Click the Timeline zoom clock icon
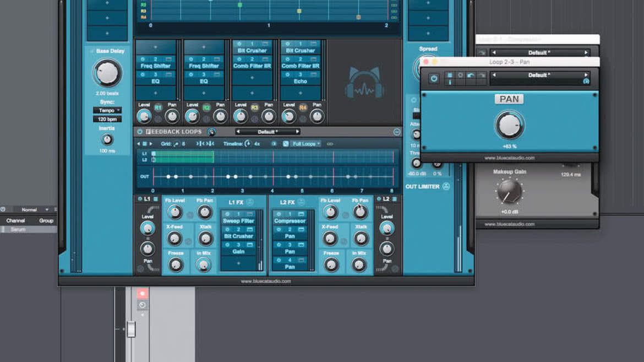Viewport: 644px width, 362px height. tap(248, 144)
